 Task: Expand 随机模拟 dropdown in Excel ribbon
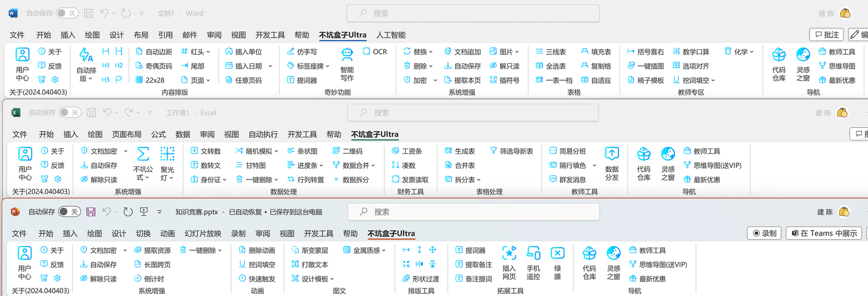257,151
